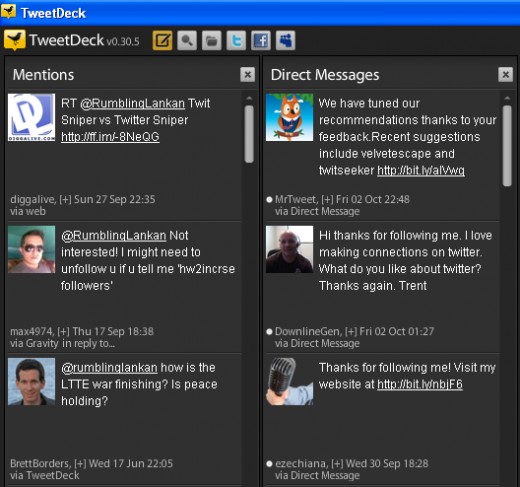Click [+] next to diggalive
The width and height of the screenshot is (520, 487).
pyautogui.click(x=65, y=199)
